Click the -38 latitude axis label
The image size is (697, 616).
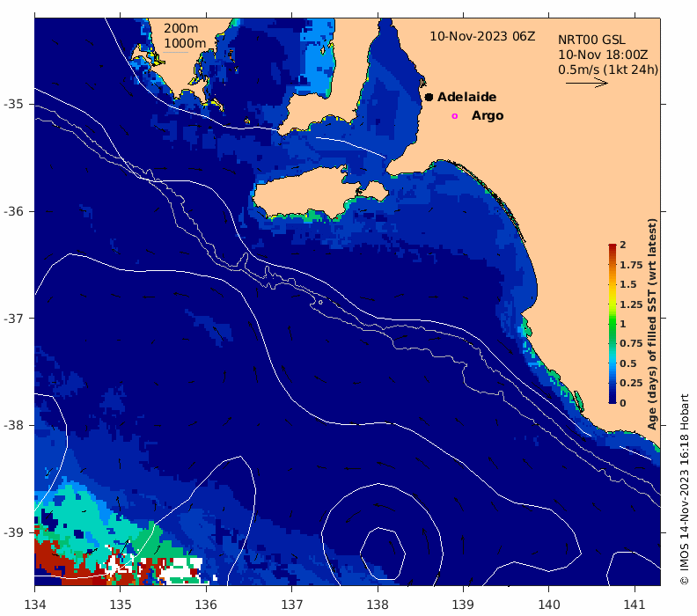13,425
